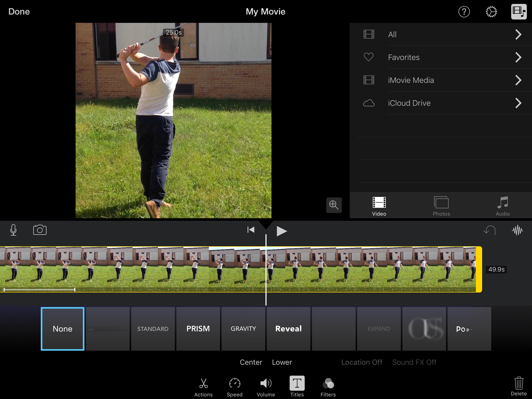The width and height of the screenshot is (532, 399).
Task: Open the help question mark icon
Action: tap(464, 12)
